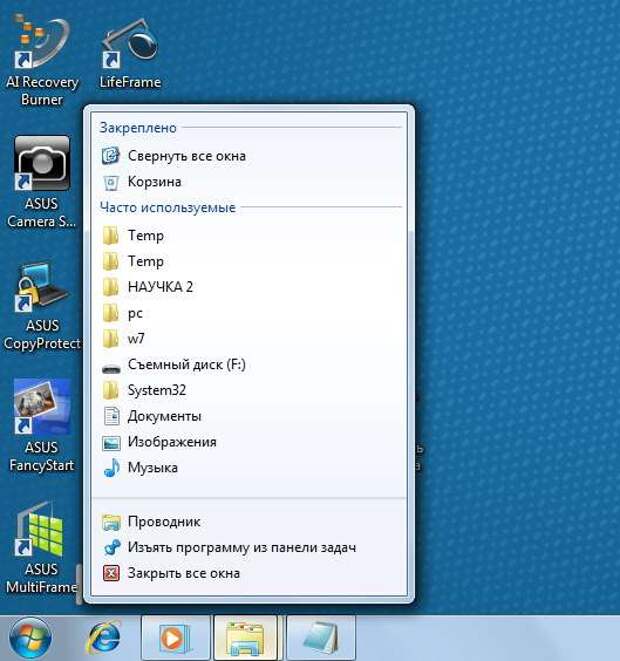The width and height of the screenshot is (620, 661).
Task: Open the notepad icon in the taskbar
Action: [x=320, y=637]
